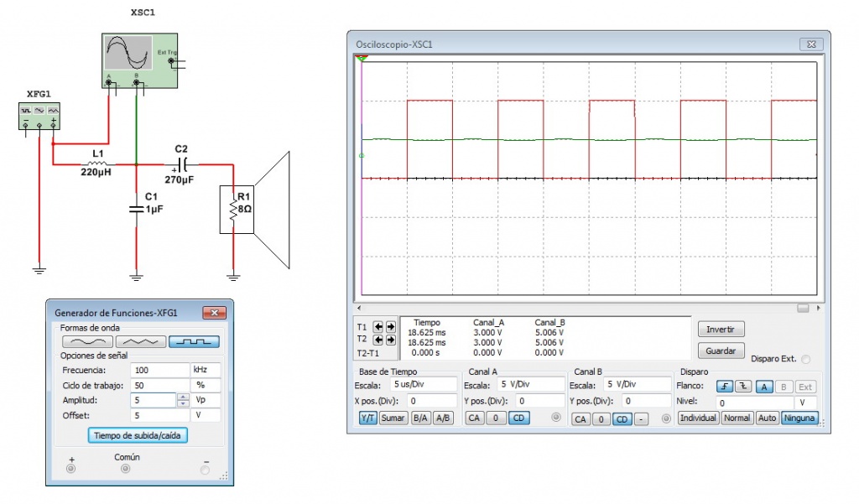Select Ninguna trigger mode
Screen dimensions: 859x504
[x=799, y=418]
